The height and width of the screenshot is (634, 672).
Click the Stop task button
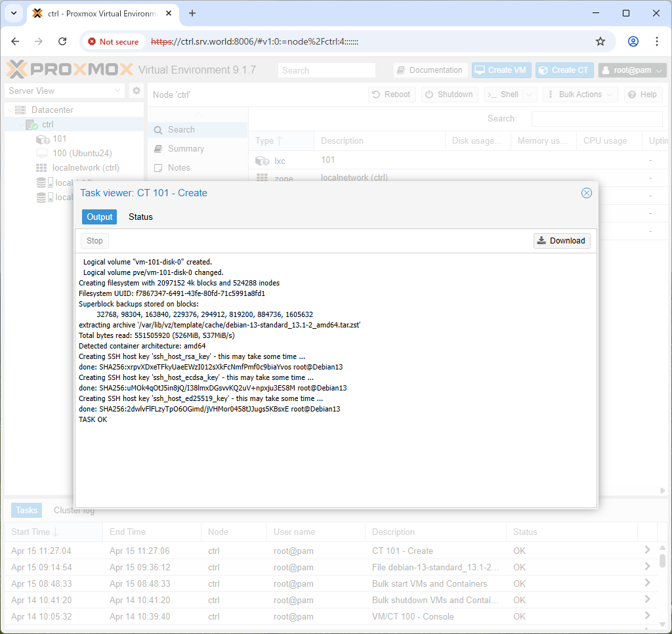point(94,241)
